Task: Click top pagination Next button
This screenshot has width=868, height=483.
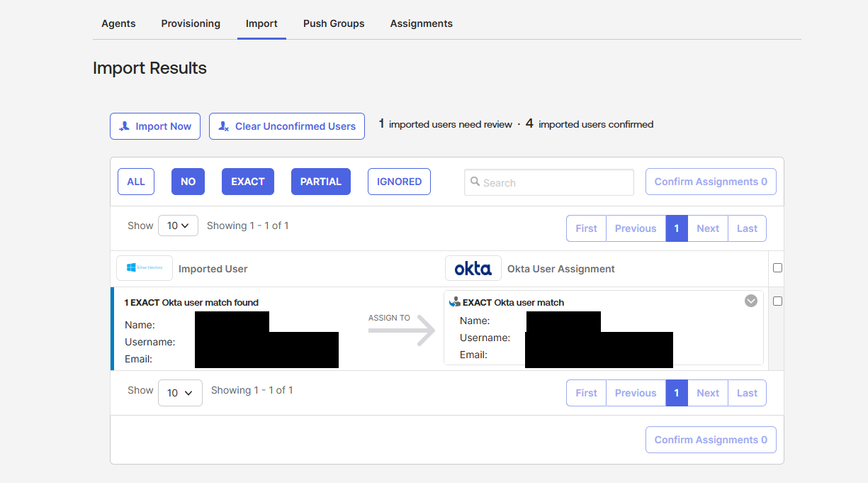Action: 708,228
